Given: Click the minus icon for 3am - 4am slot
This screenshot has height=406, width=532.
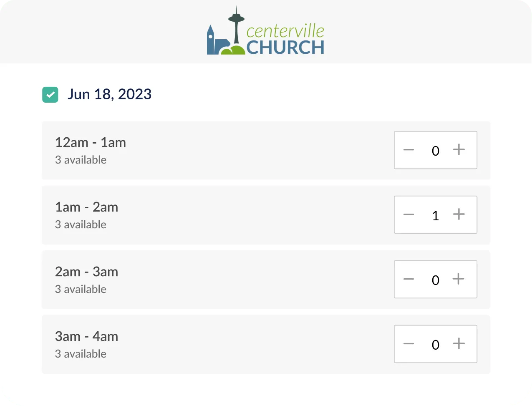Looking at the screenshot, I should pyautogui.click(x=408, y=344).
